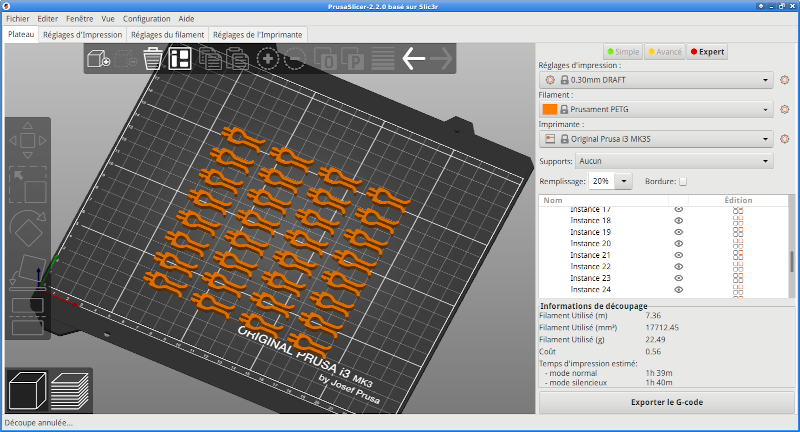Screen dimensions: 800x432
Task: Click the variable layer height icon
Action: [383, 59]
